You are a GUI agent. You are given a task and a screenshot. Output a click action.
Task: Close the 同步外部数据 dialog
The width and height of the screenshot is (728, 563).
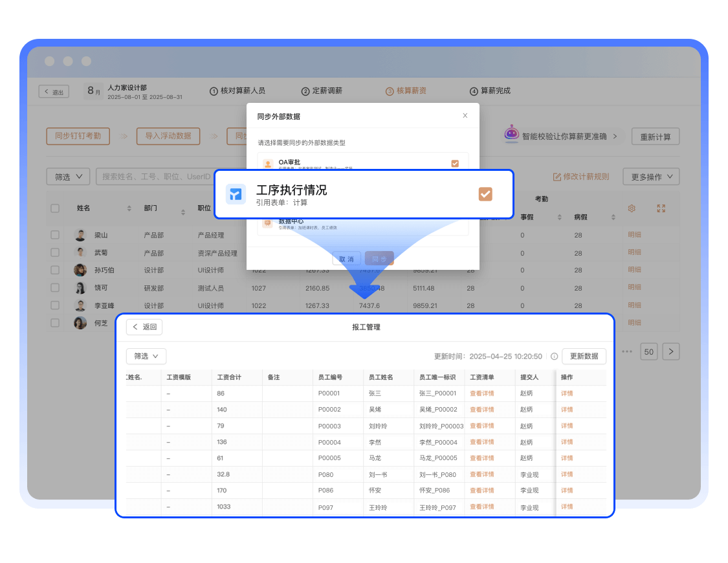(x=465, y=116)
